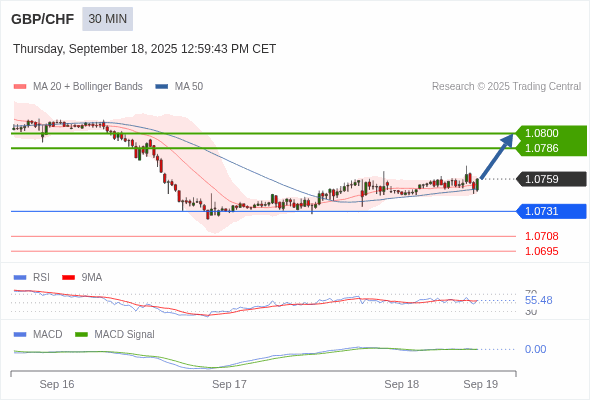Click the RSI legend label
590x400 pixels.
[41, 278]
